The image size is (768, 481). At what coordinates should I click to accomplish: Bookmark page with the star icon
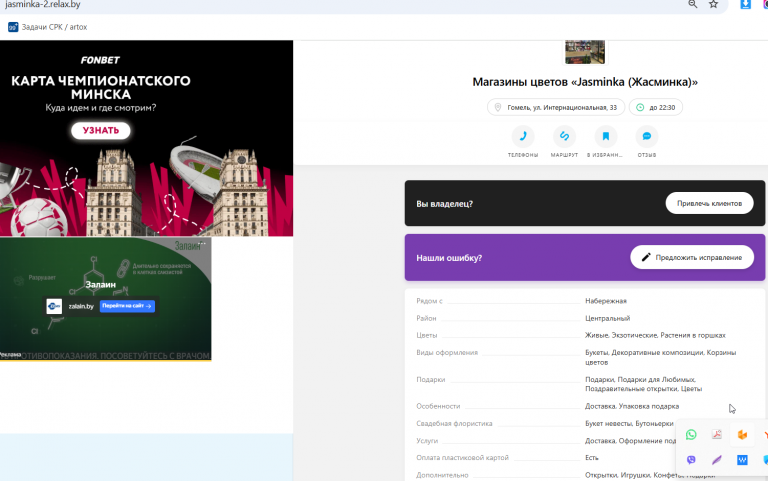[713, 4]
